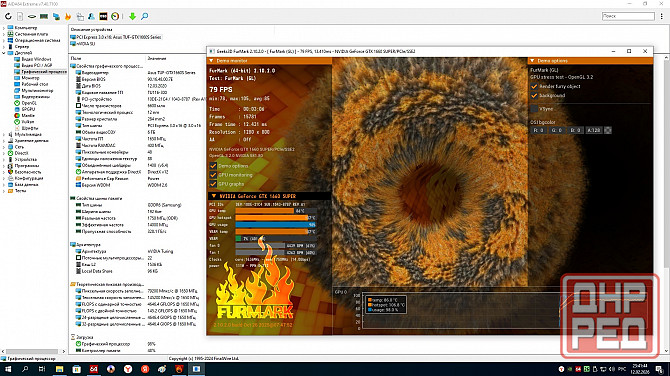This screenshot has width=670, height=376.
Task: Select Программы in the tree
Action: pyautogui.click(x=27, y=166)
